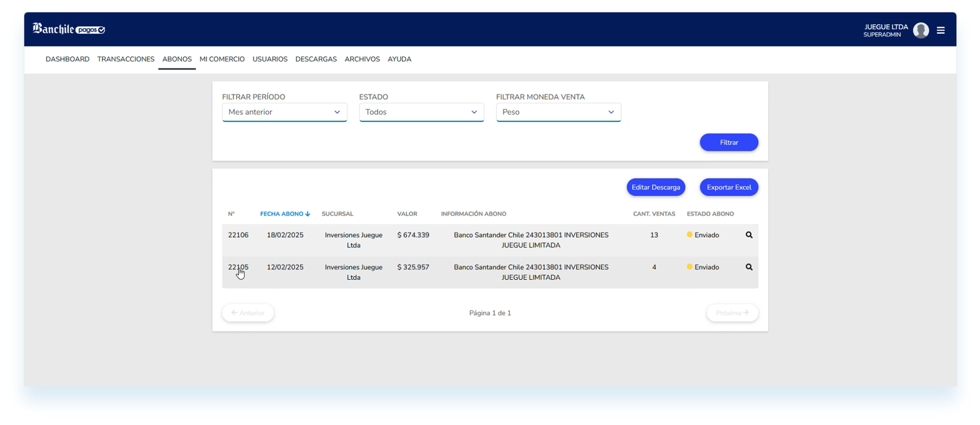This screenshot has height=425, width=980.
Task: Switch to the Transacciones tab
Action: [x=125, y=59]
